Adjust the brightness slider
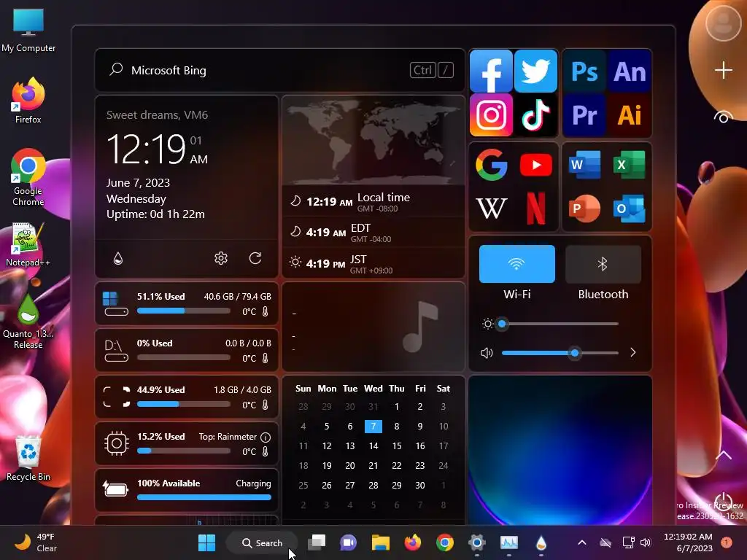Image resolution: width=747 pixels, height=560 pixels. (560, 324)
